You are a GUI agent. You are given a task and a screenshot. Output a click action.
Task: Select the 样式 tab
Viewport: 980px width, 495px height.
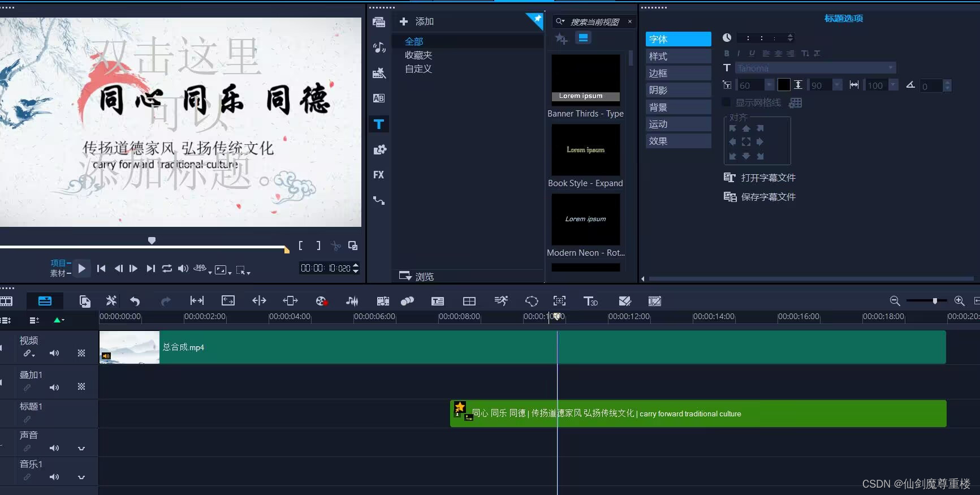pos(678,56)
